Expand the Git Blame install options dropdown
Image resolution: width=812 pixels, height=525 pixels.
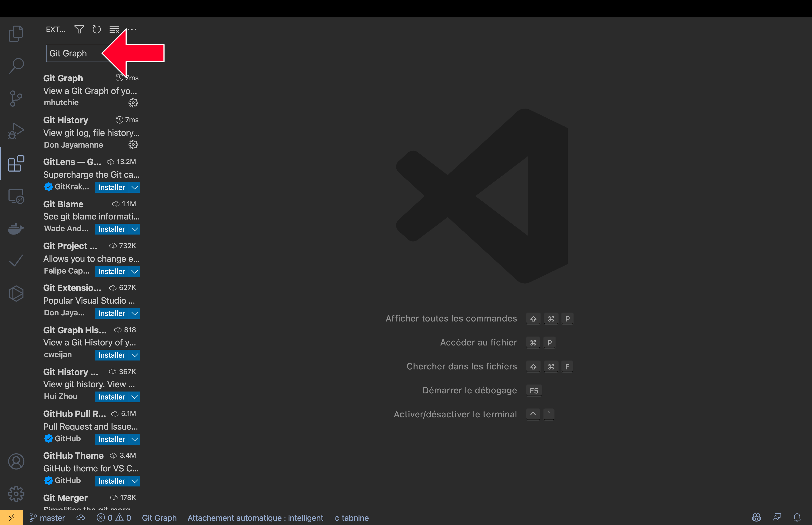[x=135, y=229]
